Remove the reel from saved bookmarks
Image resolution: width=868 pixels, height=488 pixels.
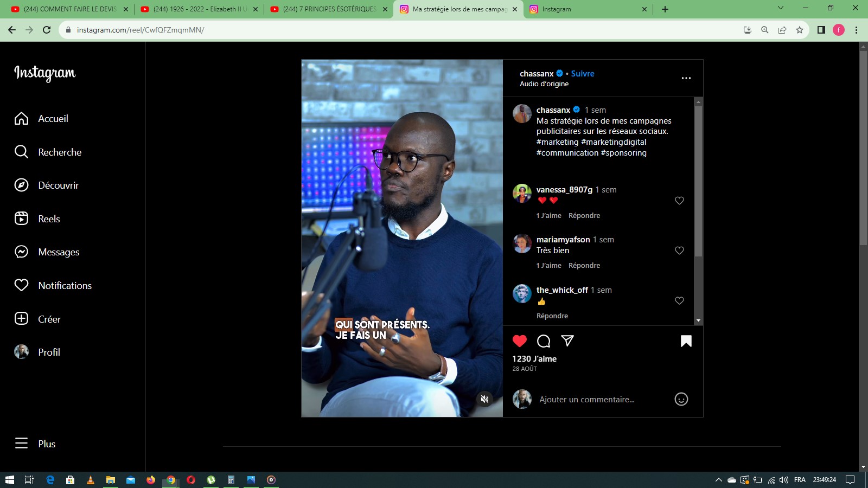[686, 341]
